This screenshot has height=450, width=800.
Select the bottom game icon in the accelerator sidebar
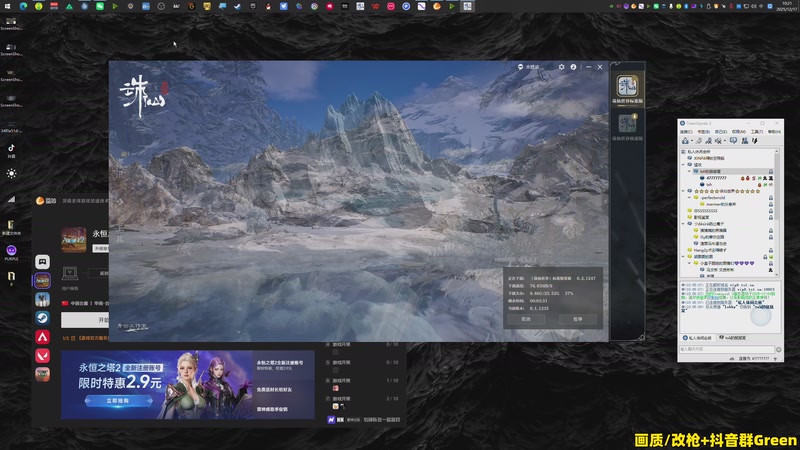click(42, 374)
